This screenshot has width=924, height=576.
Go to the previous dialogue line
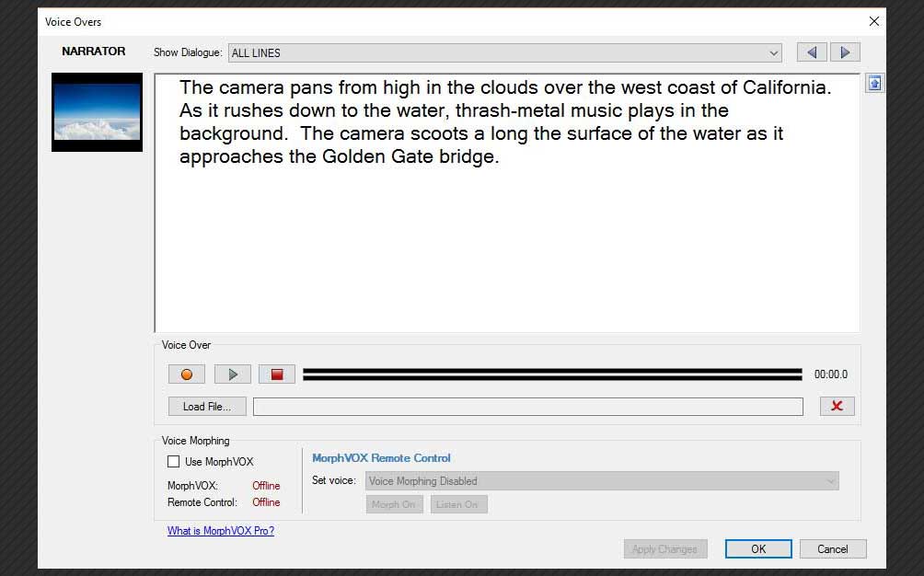coord(811,52)
